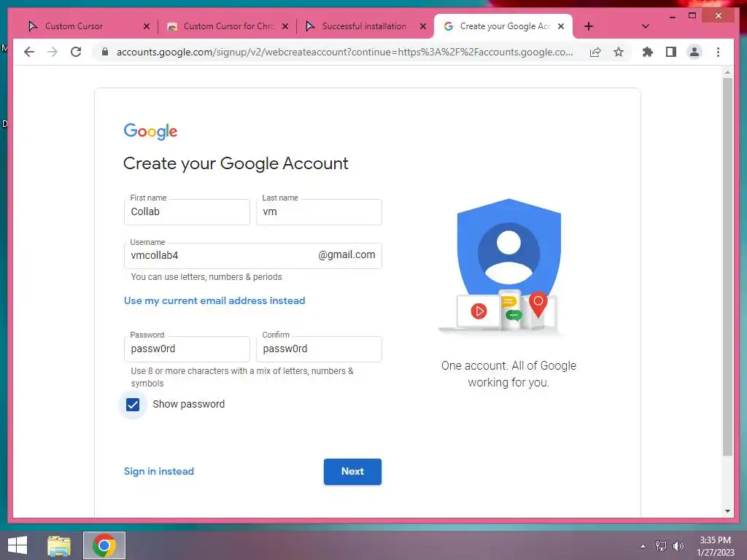Expand the tab search chevron
The image size is (747, 560).
pos(645,26)
